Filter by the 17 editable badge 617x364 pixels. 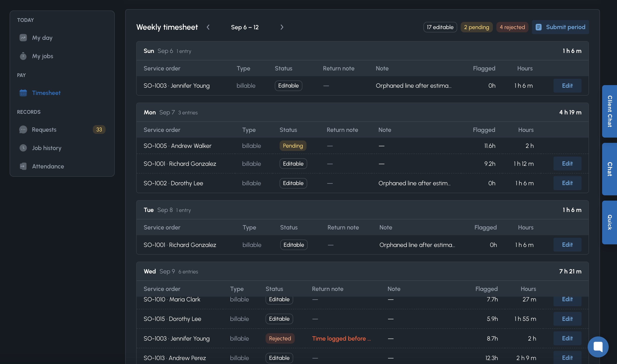point(440,27)
